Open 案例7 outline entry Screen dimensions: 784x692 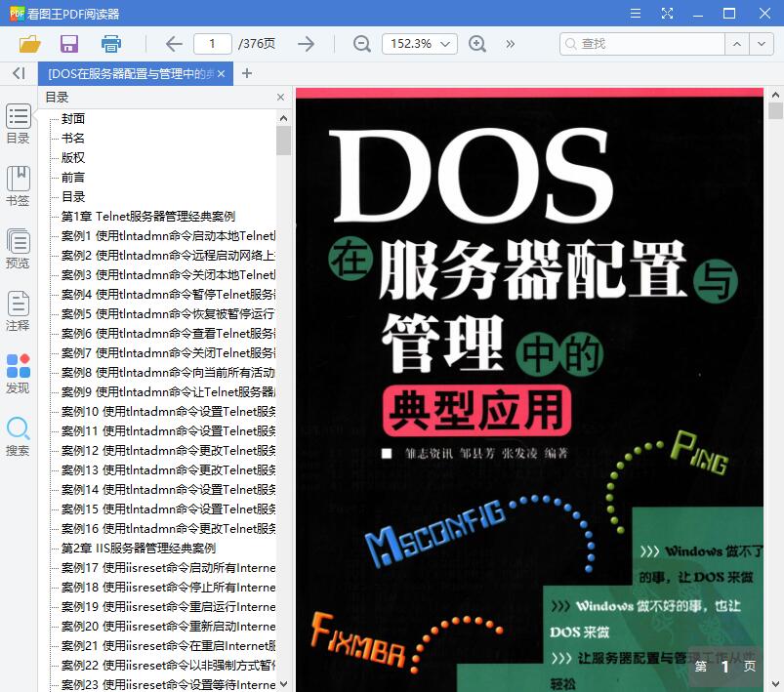(168, 352)
